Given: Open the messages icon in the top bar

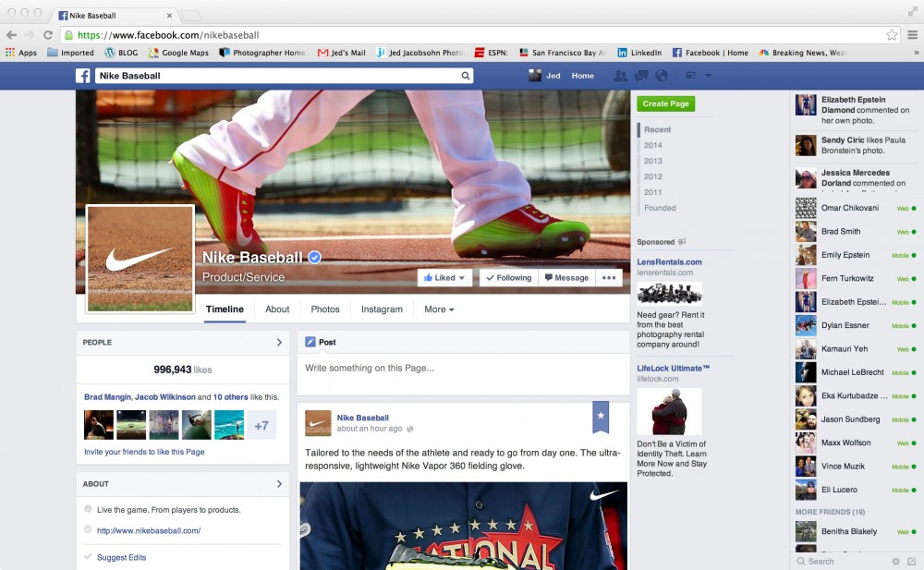Looking at the screenshot, I should (x=640, y=76).
